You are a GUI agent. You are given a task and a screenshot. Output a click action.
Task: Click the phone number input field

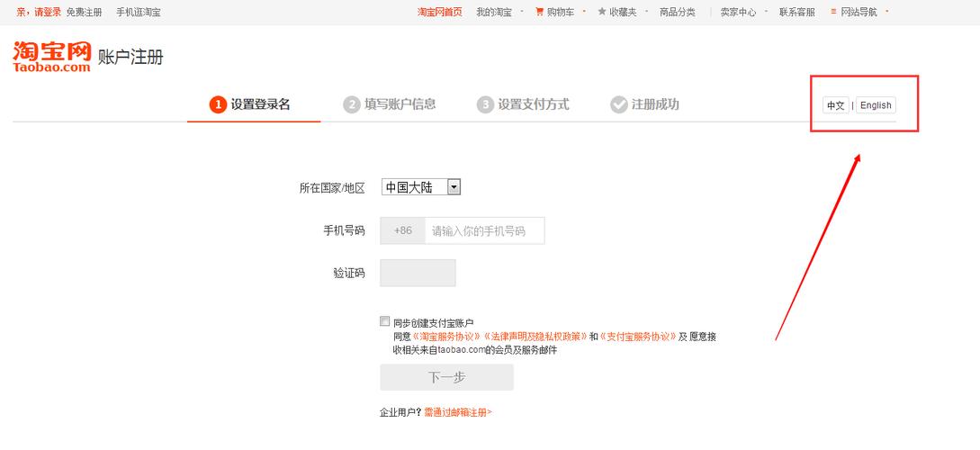[x=484, y=230]
